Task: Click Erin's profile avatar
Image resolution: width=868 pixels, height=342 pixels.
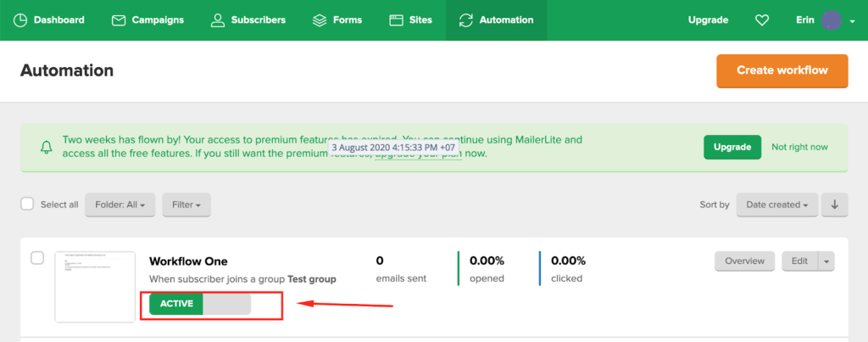Action: [832, 20]
